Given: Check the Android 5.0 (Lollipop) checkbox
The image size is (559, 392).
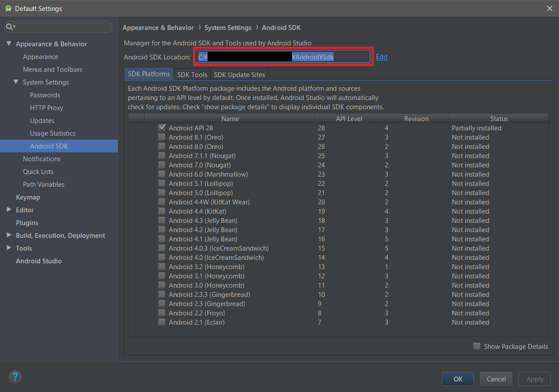Looking at the screenshot, I should point(162,192).
